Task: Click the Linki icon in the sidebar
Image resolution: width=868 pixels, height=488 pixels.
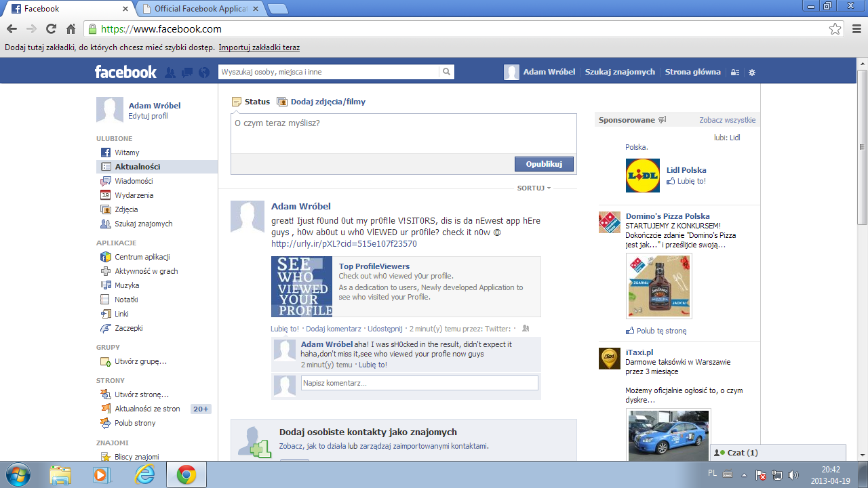Action: [106, 314]
